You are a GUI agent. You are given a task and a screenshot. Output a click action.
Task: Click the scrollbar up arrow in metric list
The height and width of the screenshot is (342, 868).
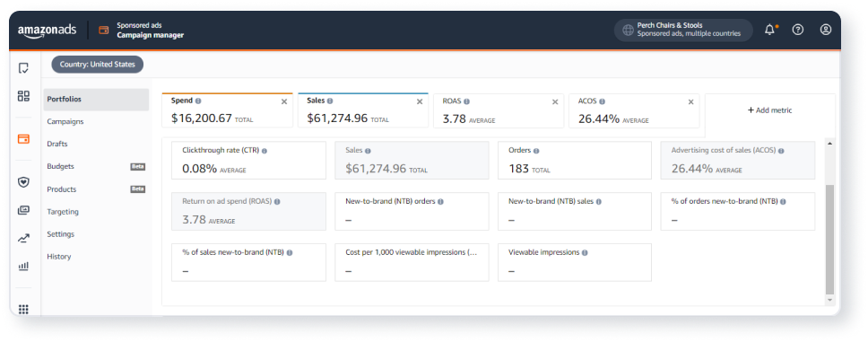pos(829,143)
